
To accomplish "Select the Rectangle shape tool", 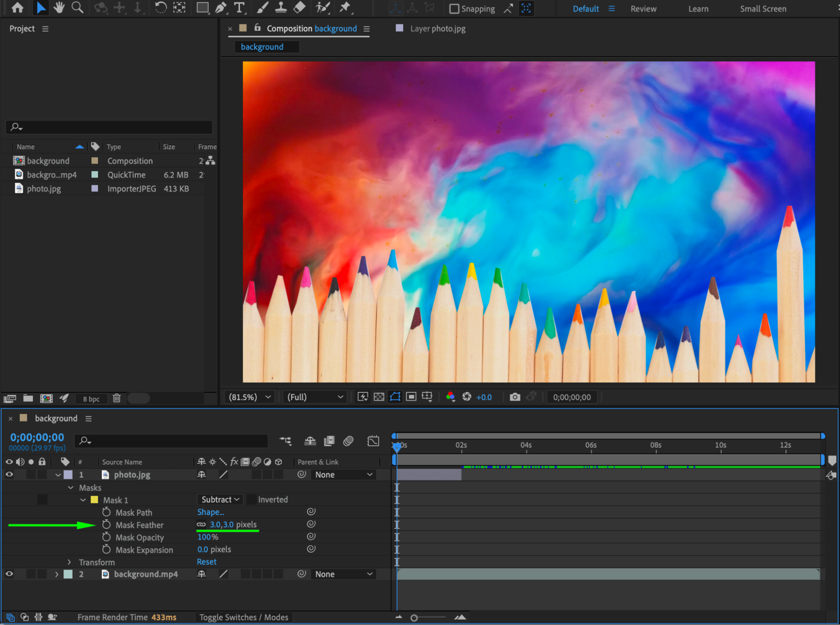I will tap(203, 8).
